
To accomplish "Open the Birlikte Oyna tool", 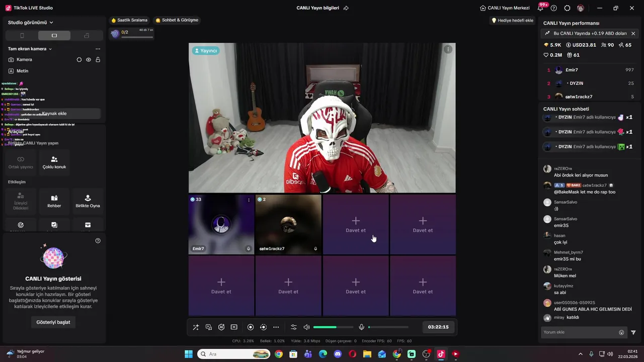I will [x=88, y=201].
